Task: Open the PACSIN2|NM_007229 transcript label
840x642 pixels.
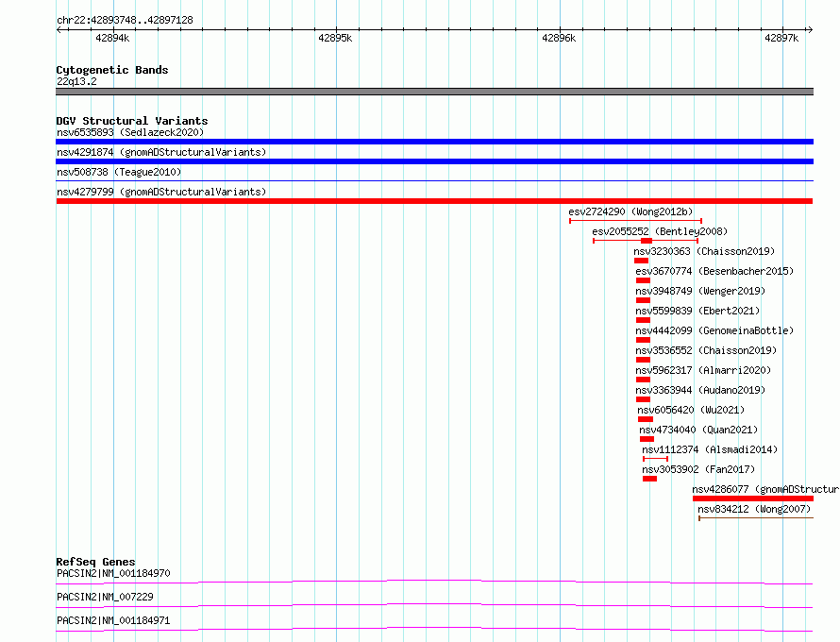Action: click(x=105, y=597)
